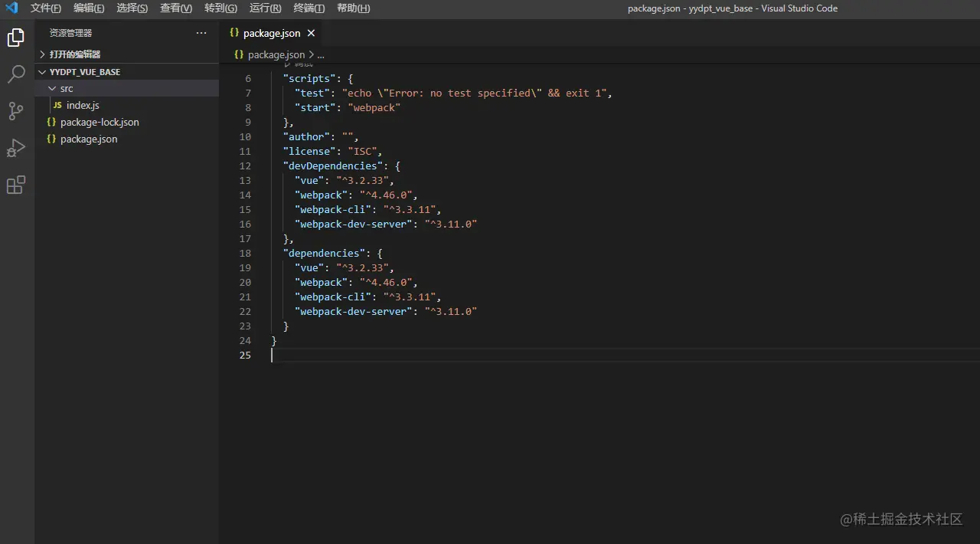Open the Search view in activity bar
980x544 pixels.
(15, 74)
